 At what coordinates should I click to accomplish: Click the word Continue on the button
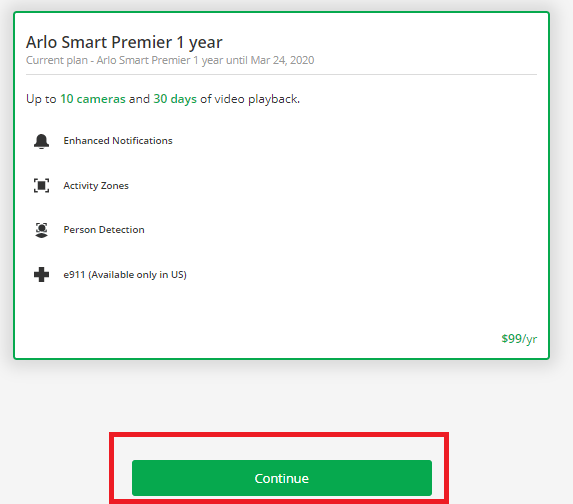[x=282, y=478]
